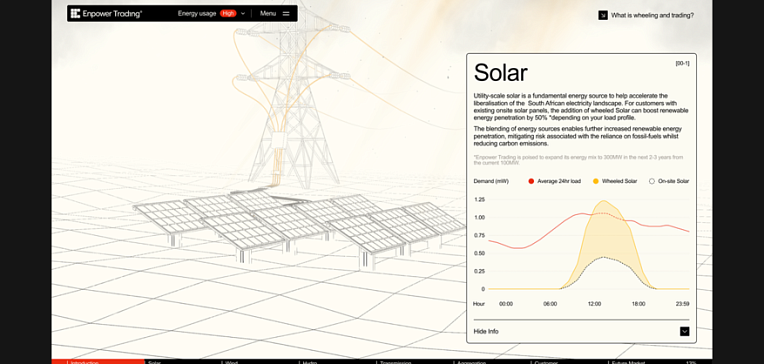Jump to the Wind section tab
This screenshot has height=364, width=764.
pos(231,362)
